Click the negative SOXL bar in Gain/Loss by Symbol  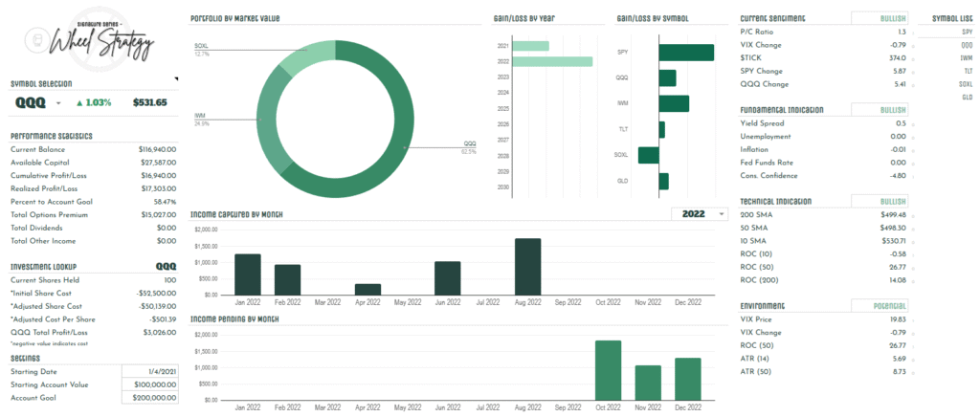[649, 155]
